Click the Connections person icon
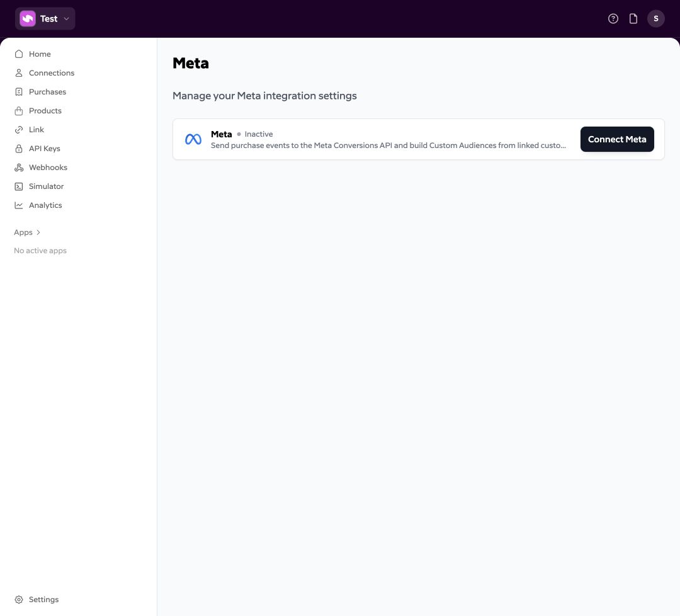680x616 pixels. click(19, 73)
